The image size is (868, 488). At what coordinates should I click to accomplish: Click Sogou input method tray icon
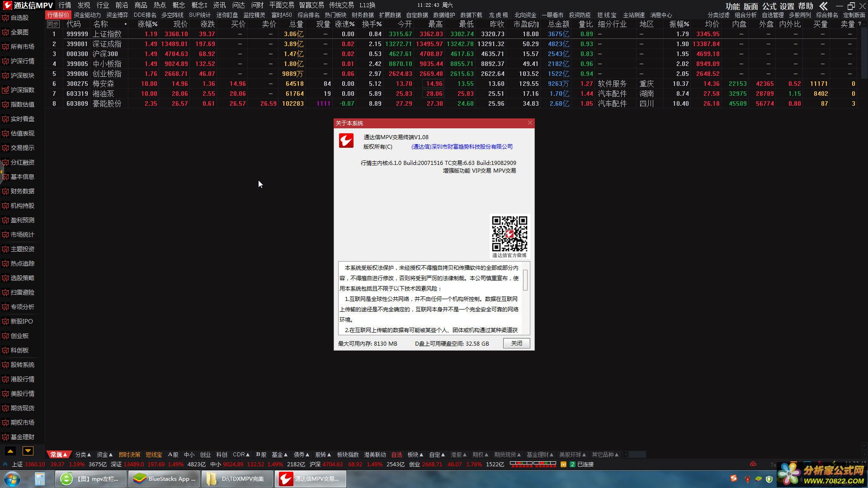733,479
